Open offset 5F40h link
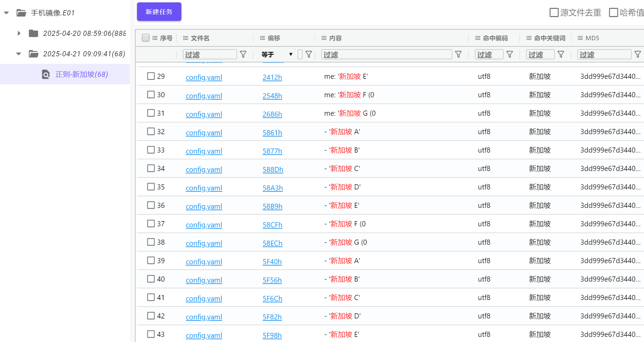644x342 pixels. coord(272,262)
